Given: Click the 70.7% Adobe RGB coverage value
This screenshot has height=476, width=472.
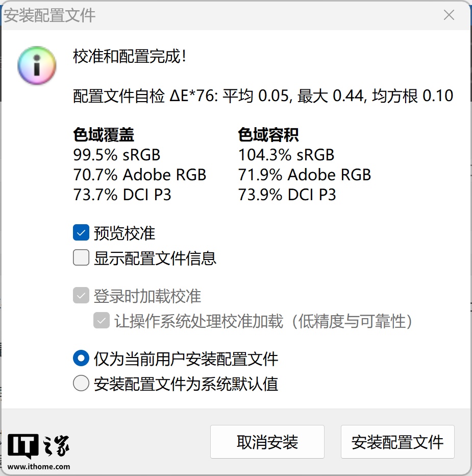Looking at the screenshot, I should [x=139, y=175].
